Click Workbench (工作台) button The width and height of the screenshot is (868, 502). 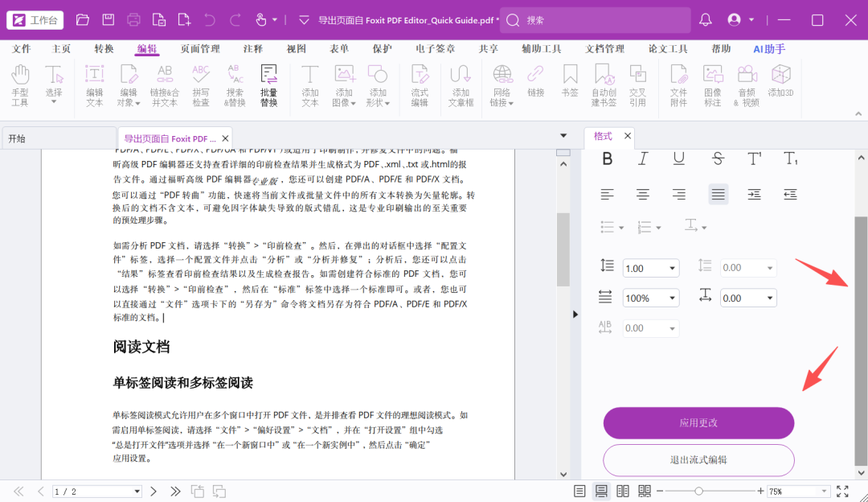(35, 20)
